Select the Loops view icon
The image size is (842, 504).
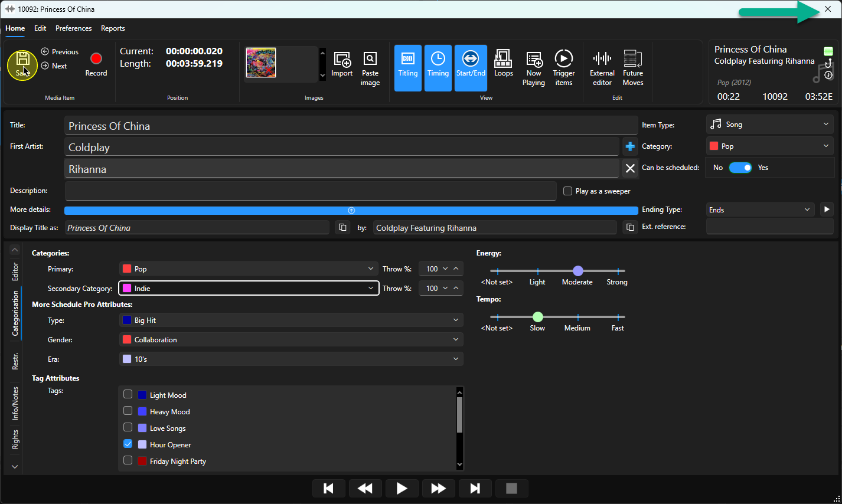(504, 64)
